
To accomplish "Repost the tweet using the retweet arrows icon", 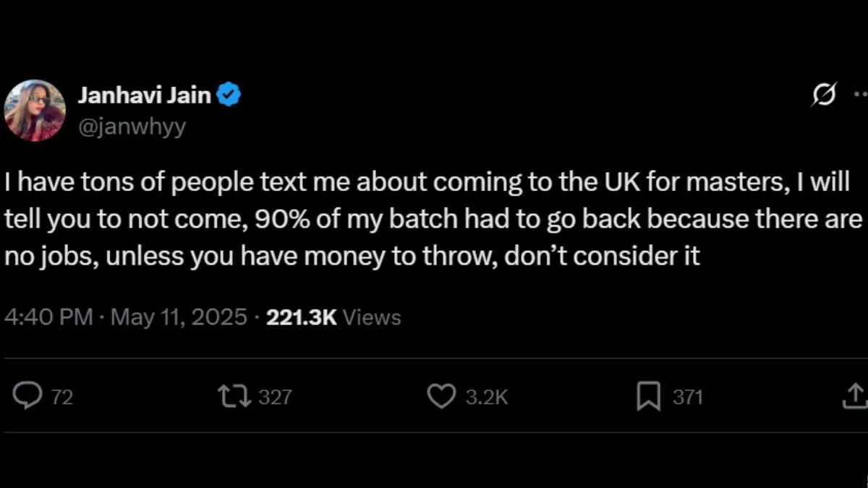I will [235, 396].
